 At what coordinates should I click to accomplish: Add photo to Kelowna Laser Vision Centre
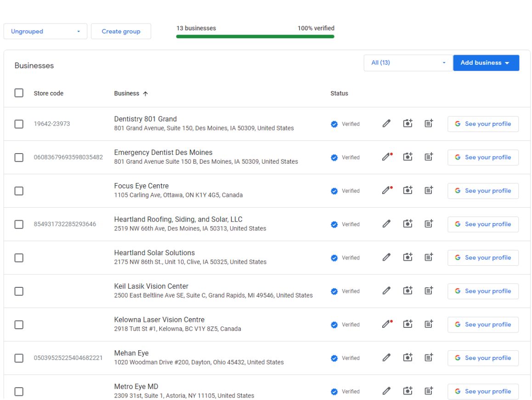407,324
